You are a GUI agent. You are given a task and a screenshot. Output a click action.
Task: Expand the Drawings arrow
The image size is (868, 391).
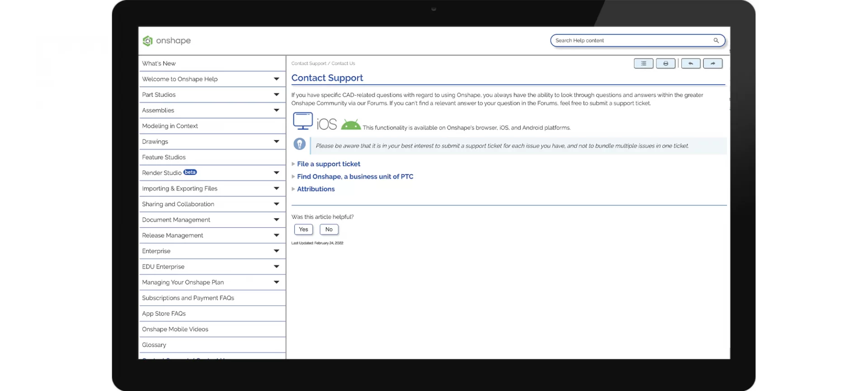(276, 142)
